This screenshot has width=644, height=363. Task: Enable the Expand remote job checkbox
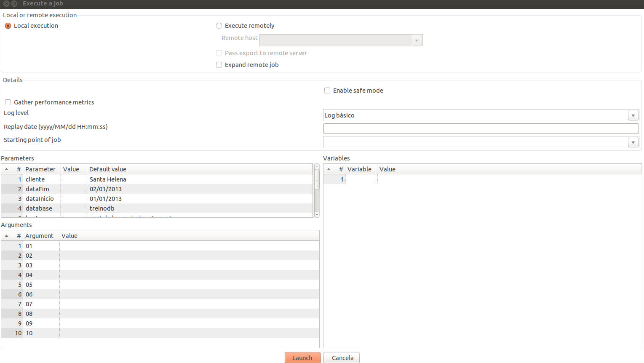pos(219,65)
